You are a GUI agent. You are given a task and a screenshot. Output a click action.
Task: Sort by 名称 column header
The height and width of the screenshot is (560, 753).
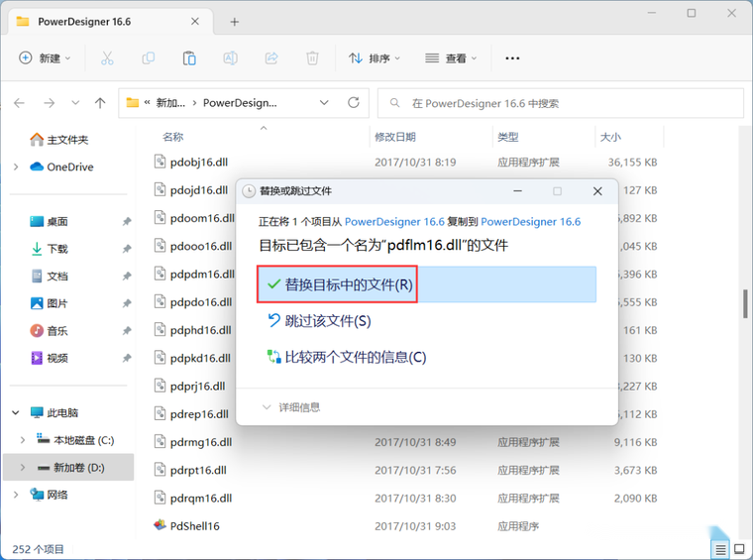click(172, 137)
